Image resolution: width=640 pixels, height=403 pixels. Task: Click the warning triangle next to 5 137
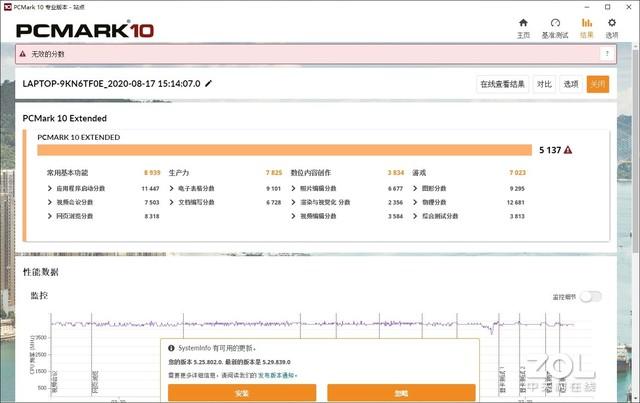pyautogui.click(x=568, y=150)
